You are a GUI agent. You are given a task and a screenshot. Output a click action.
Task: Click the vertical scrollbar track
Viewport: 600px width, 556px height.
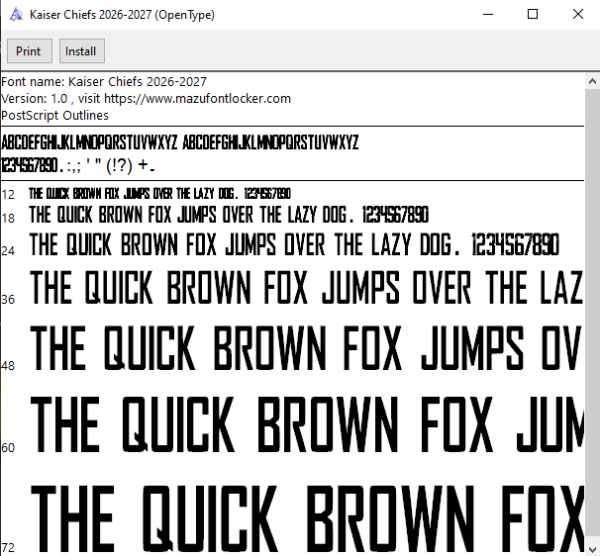click(x=592, y=314)
